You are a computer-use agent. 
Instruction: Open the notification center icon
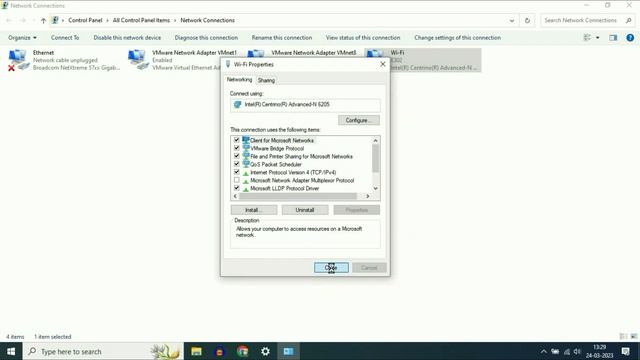click(x=625, y=351)
